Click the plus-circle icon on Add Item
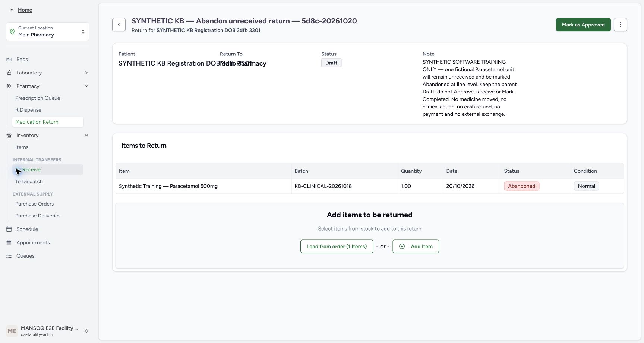 coord(402,247)
